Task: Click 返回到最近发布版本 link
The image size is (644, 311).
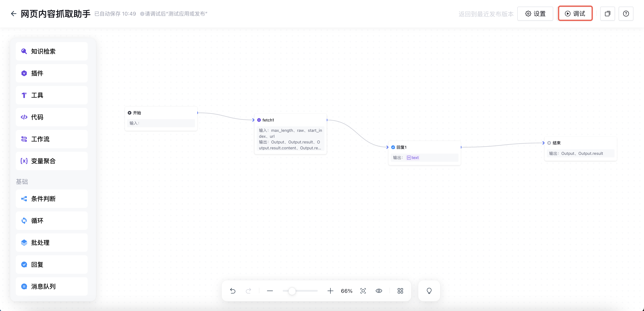Action: pyautogui.click(x=486, y=14)
